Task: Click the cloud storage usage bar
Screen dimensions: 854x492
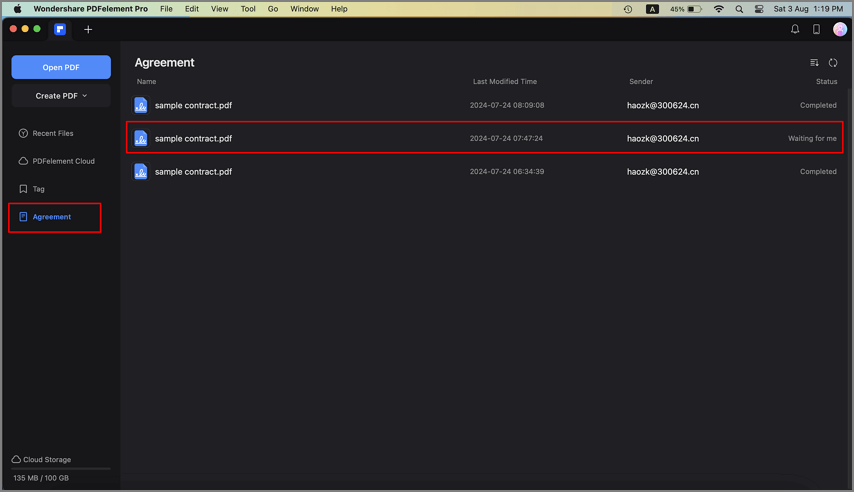Action: coord(61,468)
